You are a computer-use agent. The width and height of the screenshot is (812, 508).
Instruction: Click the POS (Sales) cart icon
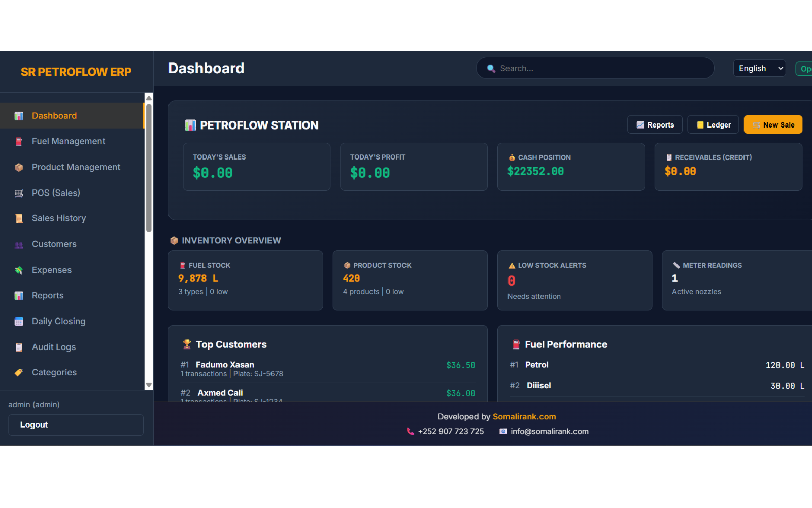19,193
